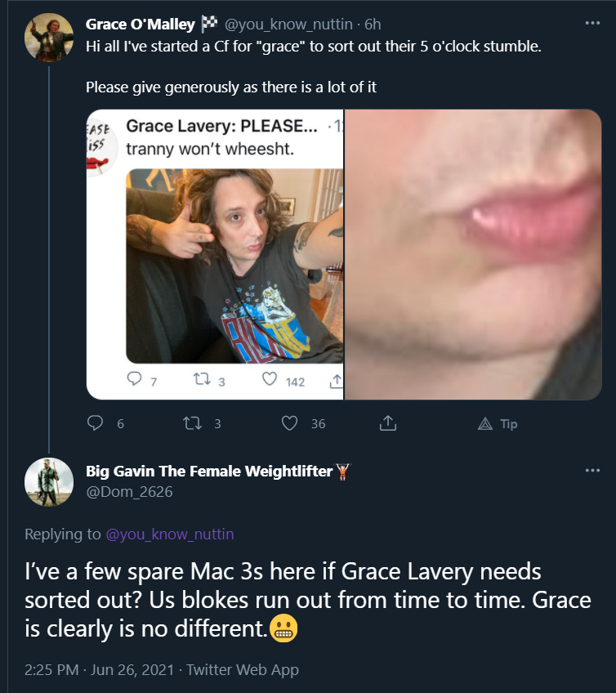Click the share icon on Grace O'Malley's tweet
This screenshot has height=693, width=616.
click(388, 423)
